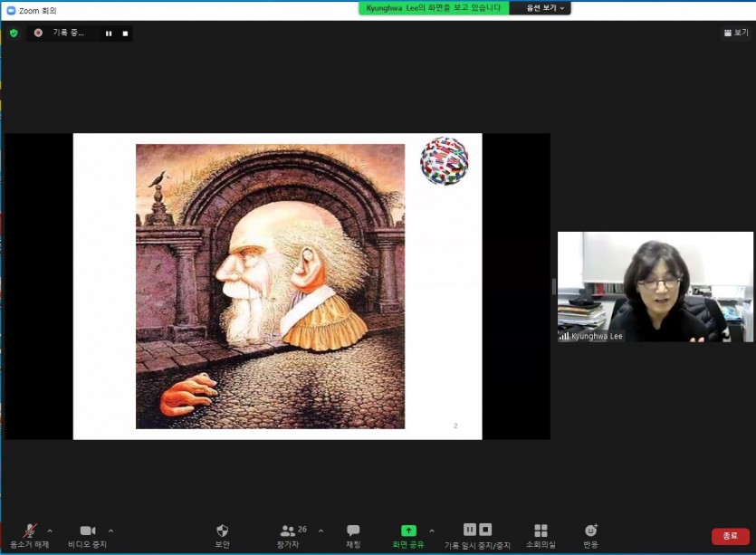Click the View (보기) layout button
This screenshot has height=555, width=756.
[736, 33]
